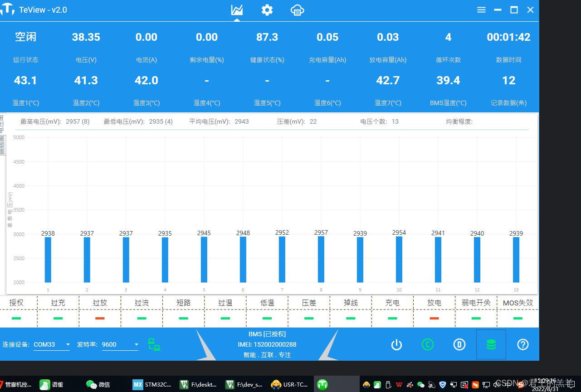Image resolution: width=581 pixels, height=392 pixels.
Task: Click the green TeView taskbar icon
Action: [322, 384]
